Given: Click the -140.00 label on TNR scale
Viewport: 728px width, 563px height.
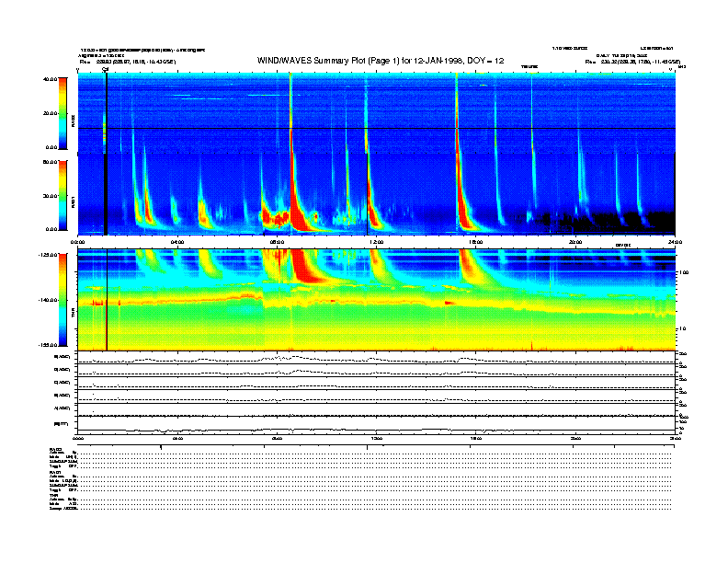Looking at the screenshot, I should 48,300.
